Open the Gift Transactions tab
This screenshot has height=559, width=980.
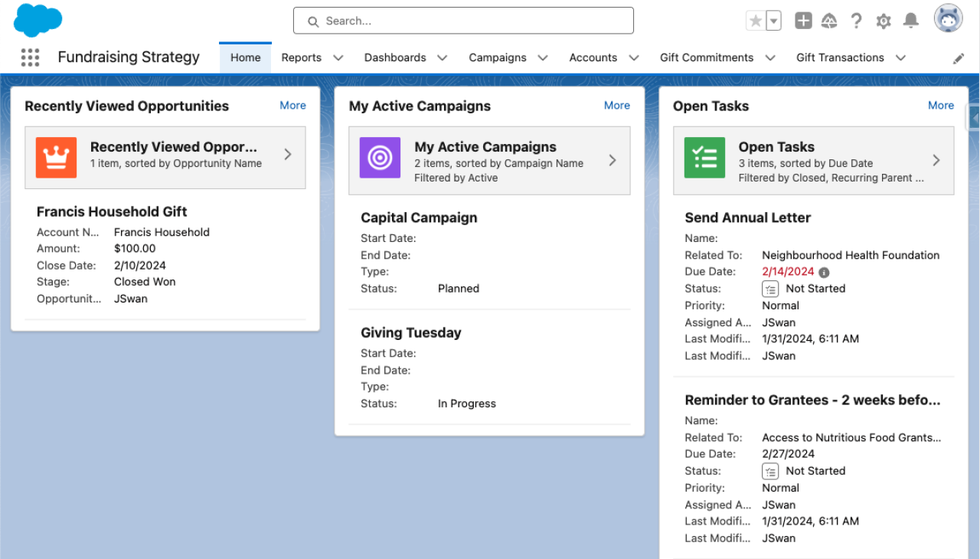coord(840,57)
